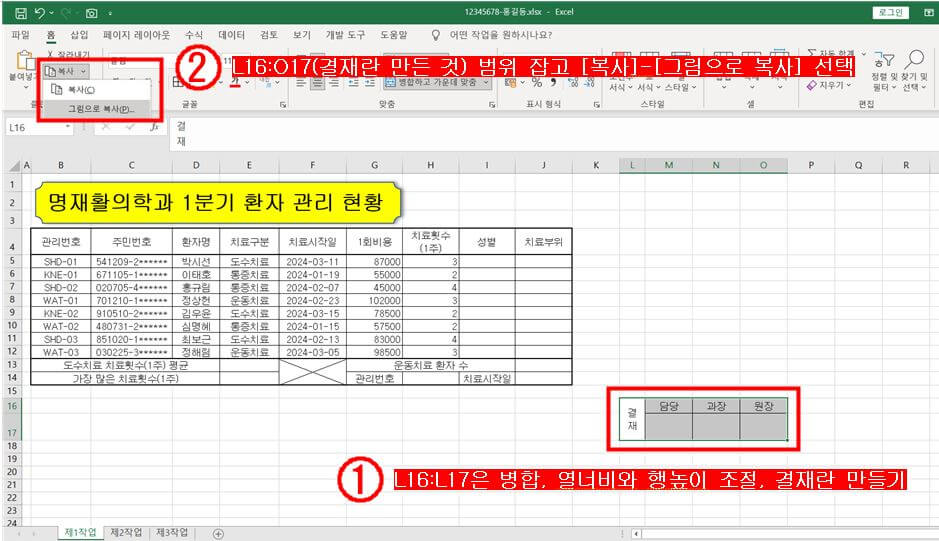Add a new sheet with plus button
The image size is (939, 541).
[219, 534]
